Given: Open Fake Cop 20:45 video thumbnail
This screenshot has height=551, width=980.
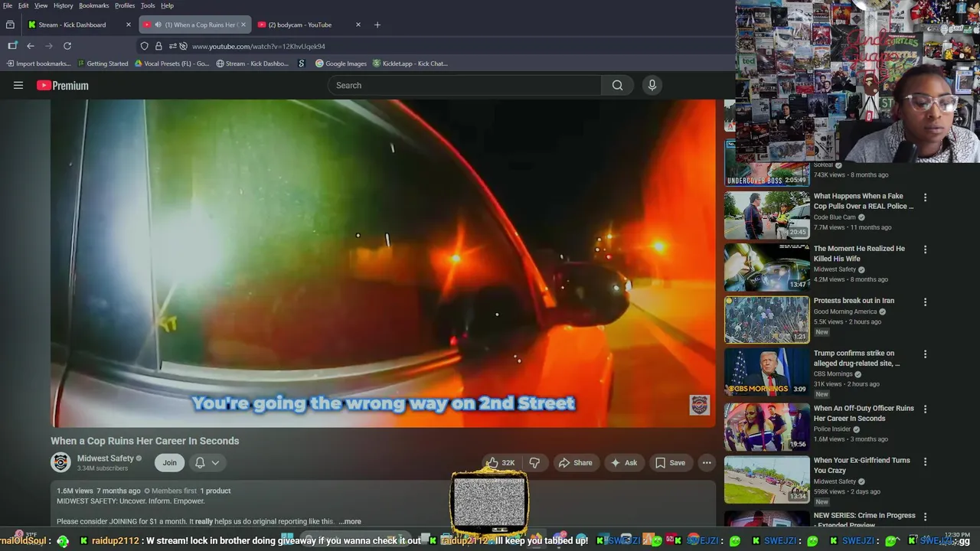Looking at the screenshot, I should pos(767,215).
